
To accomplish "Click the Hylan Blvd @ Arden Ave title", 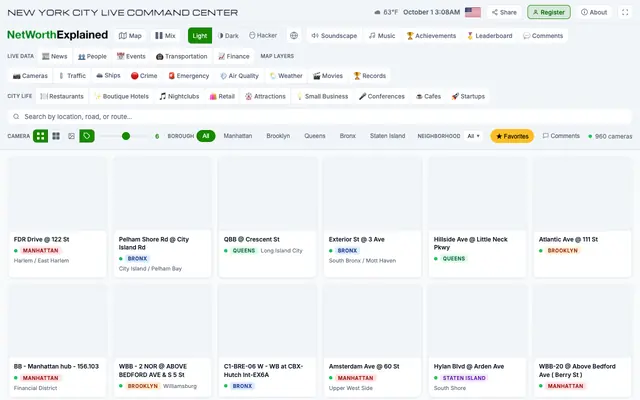I will (x=469, y=367).
